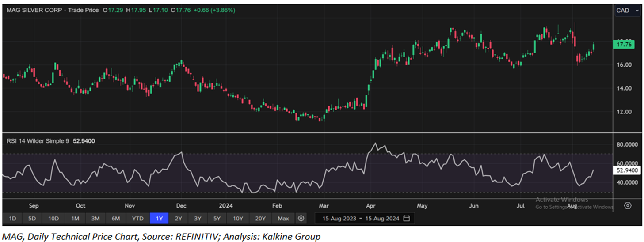The image size is (644, 242).
Task: Choose the 3Y time range
Action: tap(198, 218)
